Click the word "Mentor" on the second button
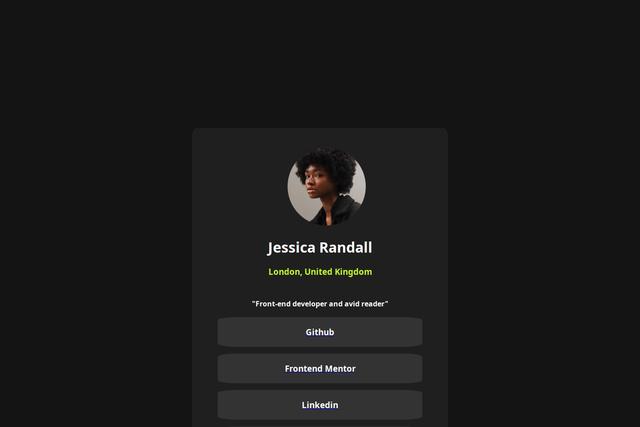The image size is (640, 427). point(340,369)
